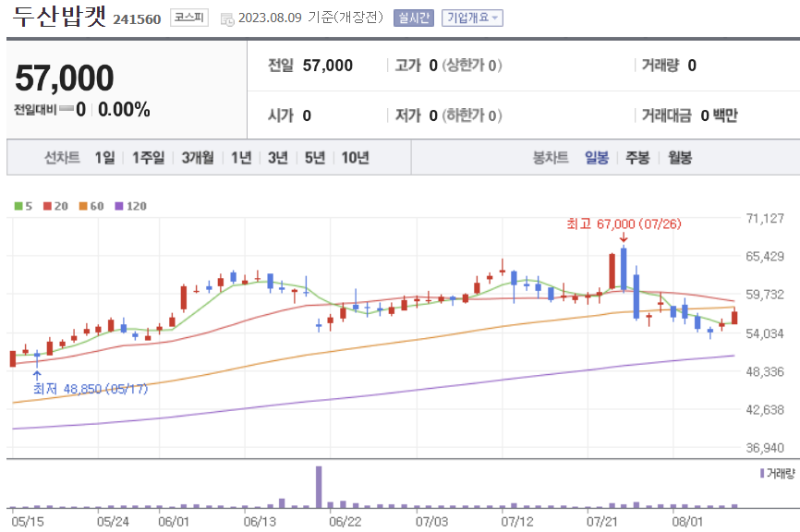Select the 3개월 line chart period

(198, 158)
